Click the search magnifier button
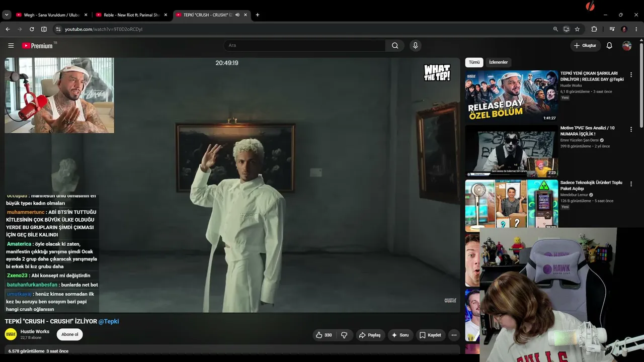 coord(395,46)
